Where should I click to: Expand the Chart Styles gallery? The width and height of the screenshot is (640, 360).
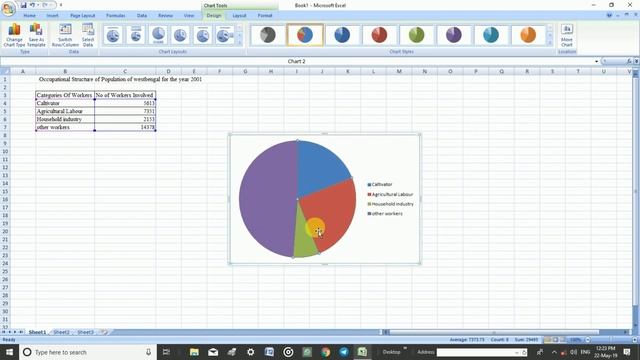click(550, 42)
